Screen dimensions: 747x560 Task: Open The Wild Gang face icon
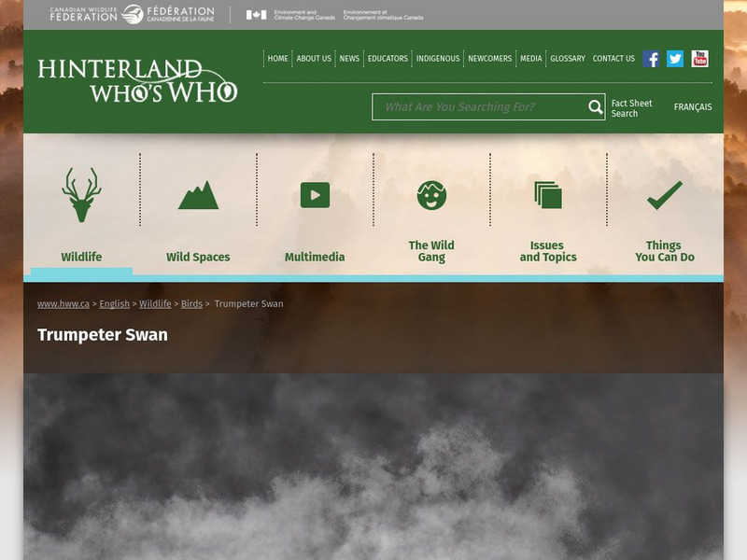point(431,194)
